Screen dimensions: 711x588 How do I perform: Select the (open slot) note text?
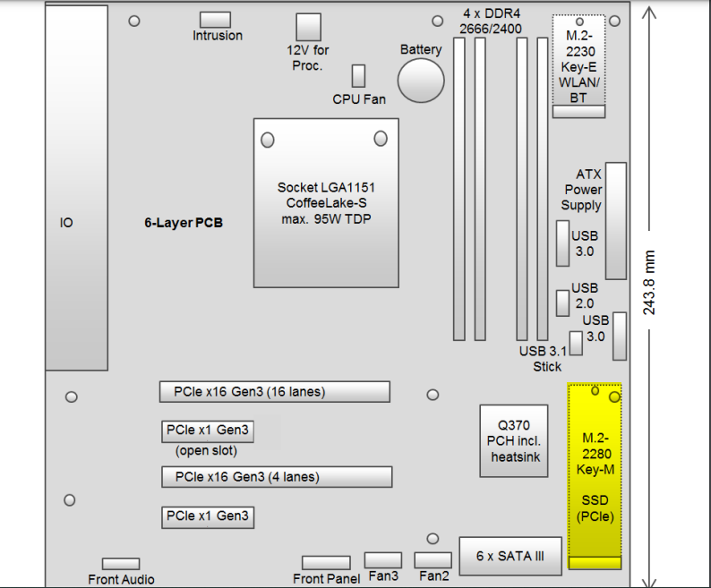point(206,451)
